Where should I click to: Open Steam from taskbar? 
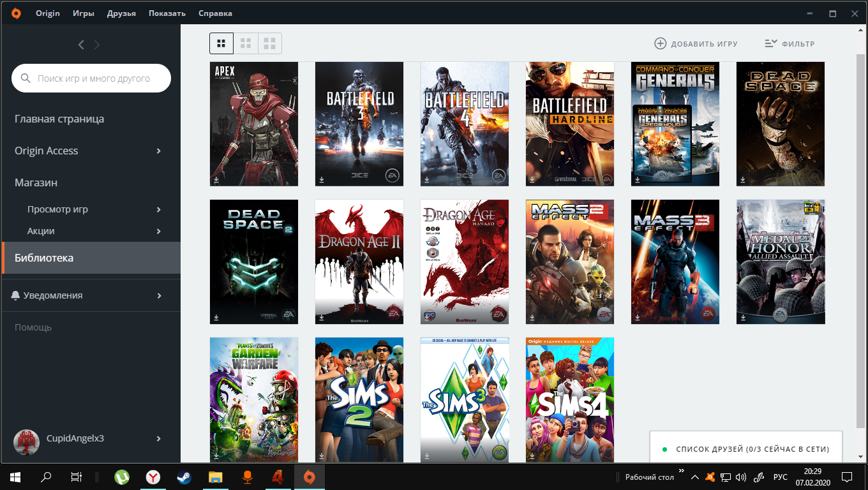[184, 477]
